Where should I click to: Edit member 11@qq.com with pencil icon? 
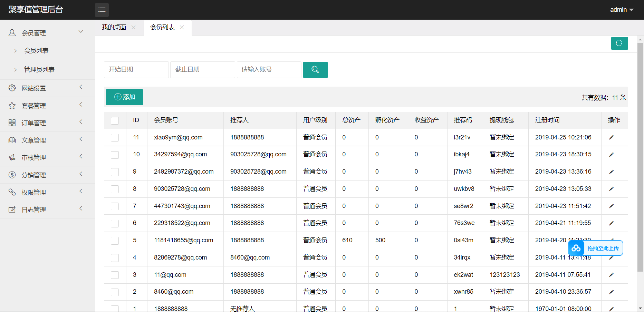point(612,275)
